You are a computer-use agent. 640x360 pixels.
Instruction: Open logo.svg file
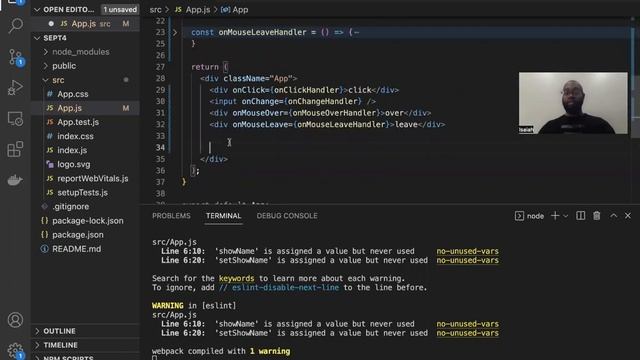86,164
